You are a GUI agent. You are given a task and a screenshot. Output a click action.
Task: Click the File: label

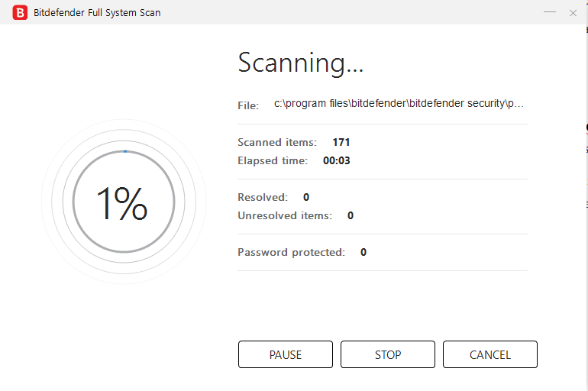[248, 105]
